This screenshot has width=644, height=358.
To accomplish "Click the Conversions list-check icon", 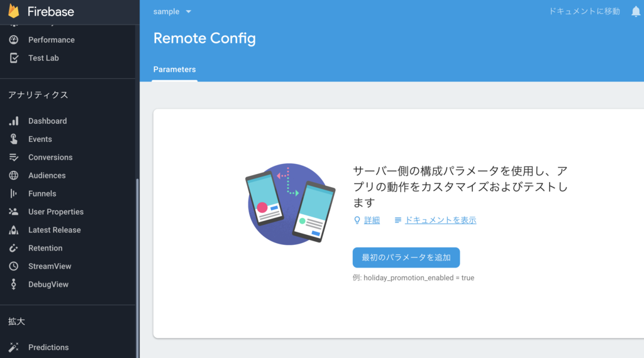I will click(14, 157).
